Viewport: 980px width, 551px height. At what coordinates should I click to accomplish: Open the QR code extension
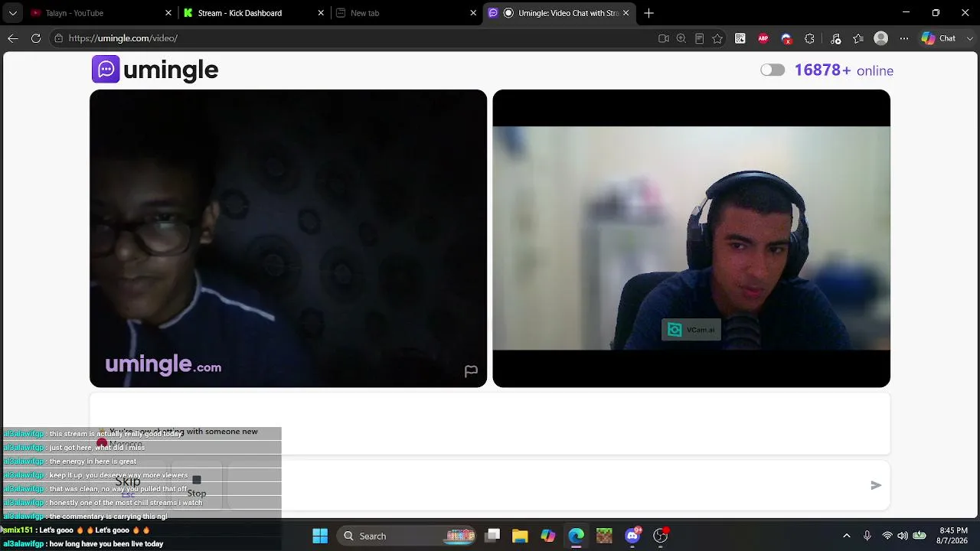pos(740,38)
